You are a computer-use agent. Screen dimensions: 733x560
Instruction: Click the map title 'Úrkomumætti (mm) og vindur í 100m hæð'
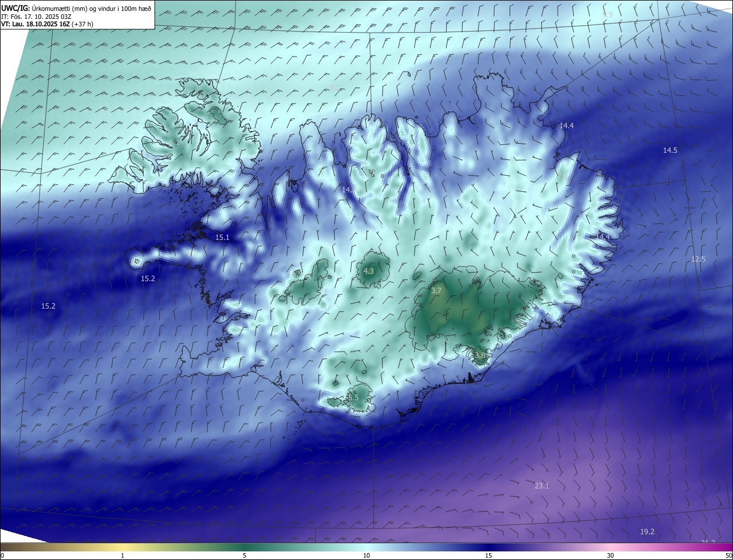[x=92, y=9]
